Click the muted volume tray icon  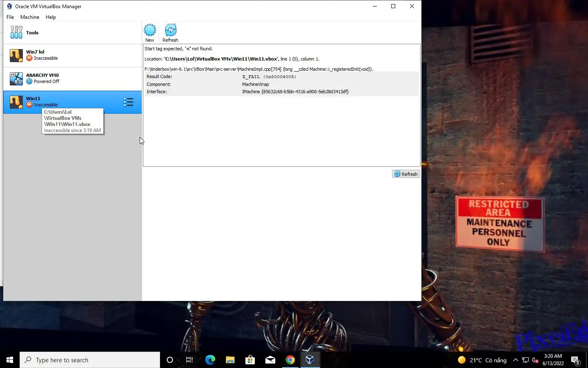point(535,360)
